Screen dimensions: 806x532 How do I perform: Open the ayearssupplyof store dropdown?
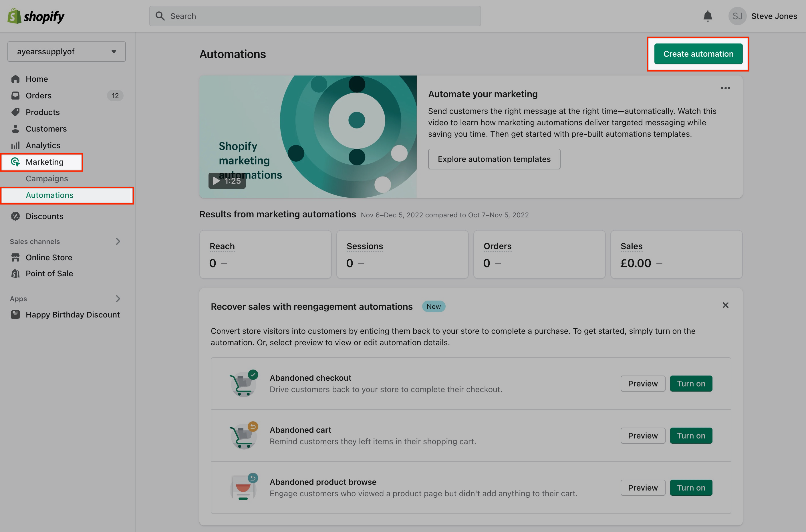tap(66, 51)
